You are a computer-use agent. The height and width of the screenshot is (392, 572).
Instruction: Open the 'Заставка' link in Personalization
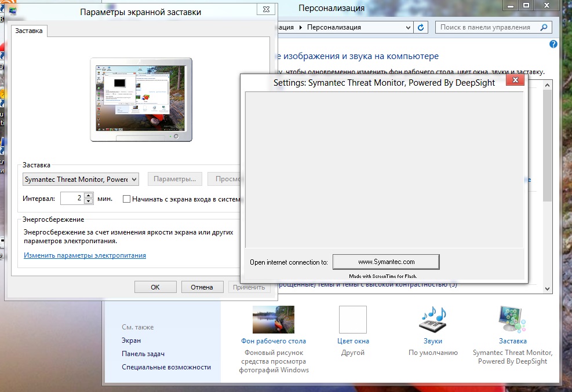click(513, 341)
